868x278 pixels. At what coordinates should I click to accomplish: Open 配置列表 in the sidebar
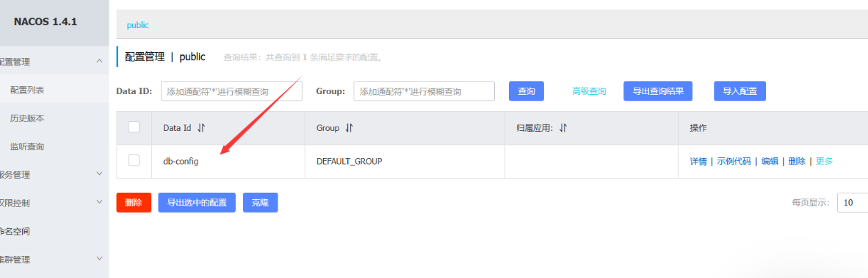coord(27,90)
